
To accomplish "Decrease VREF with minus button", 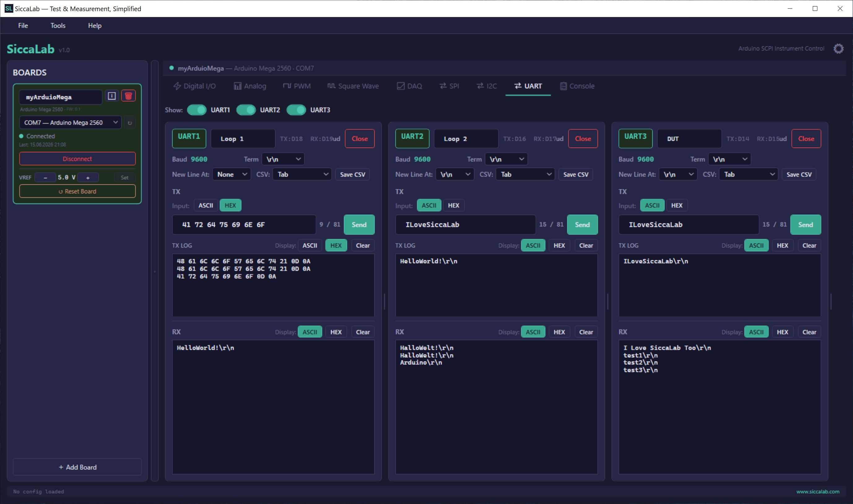I will (x=45, y=178).
